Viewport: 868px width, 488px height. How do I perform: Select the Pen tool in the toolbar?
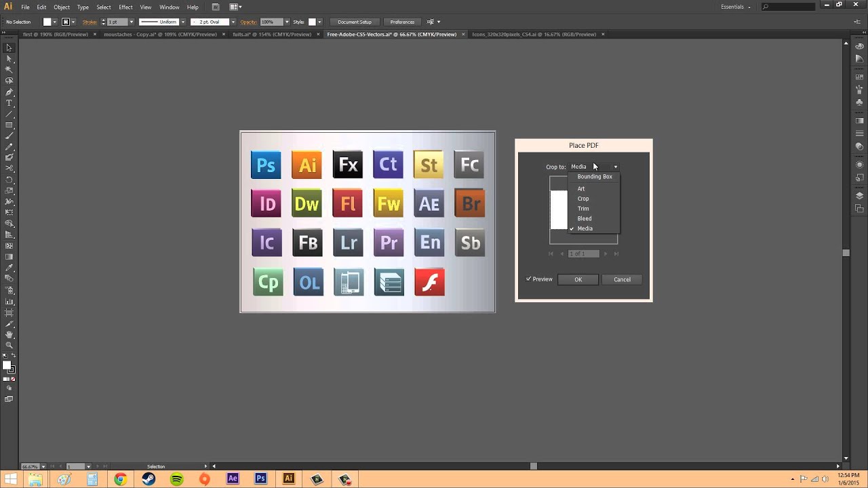(x=9, y=92)
